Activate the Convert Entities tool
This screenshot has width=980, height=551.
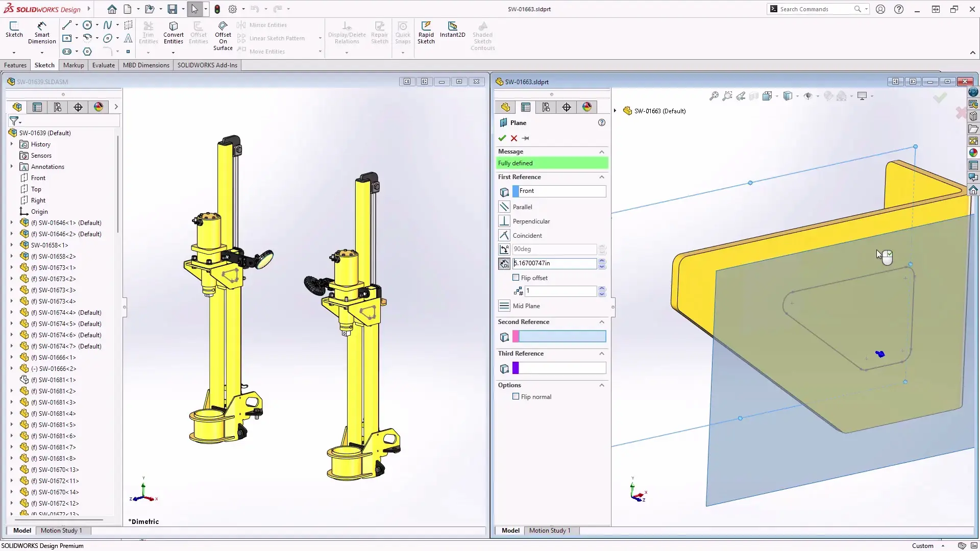coord(173,32)
